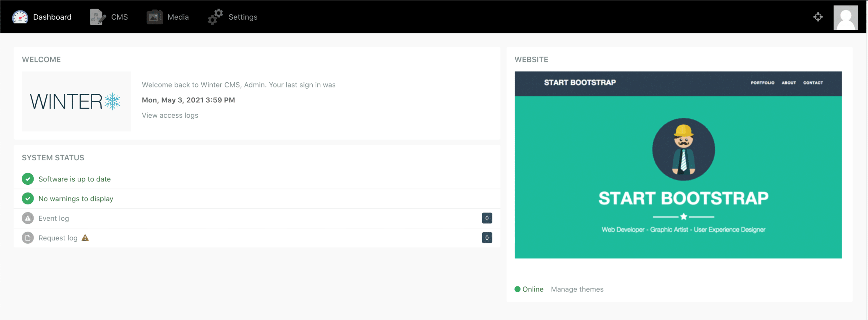The height and width of the screenshot is (320, 868).
Task: Click the green Online status dot
Action: click(x=518, y=289)
